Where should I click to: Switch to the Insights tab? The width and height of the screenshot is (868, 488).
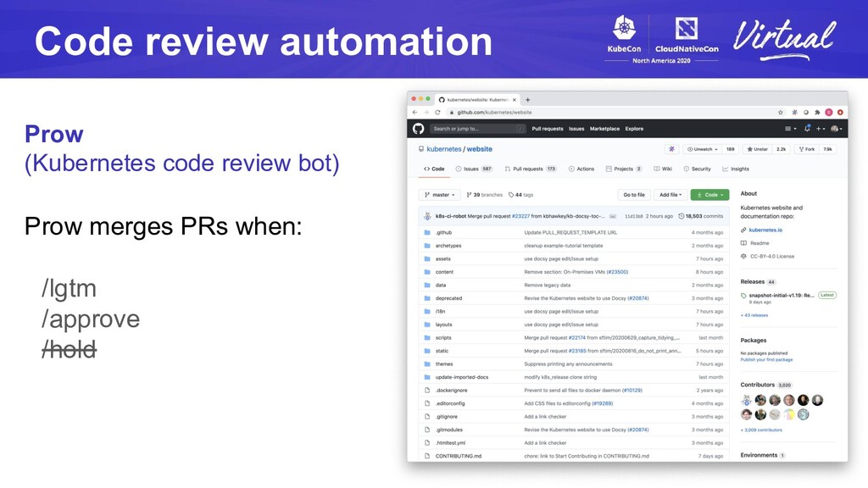coord(736,169)
